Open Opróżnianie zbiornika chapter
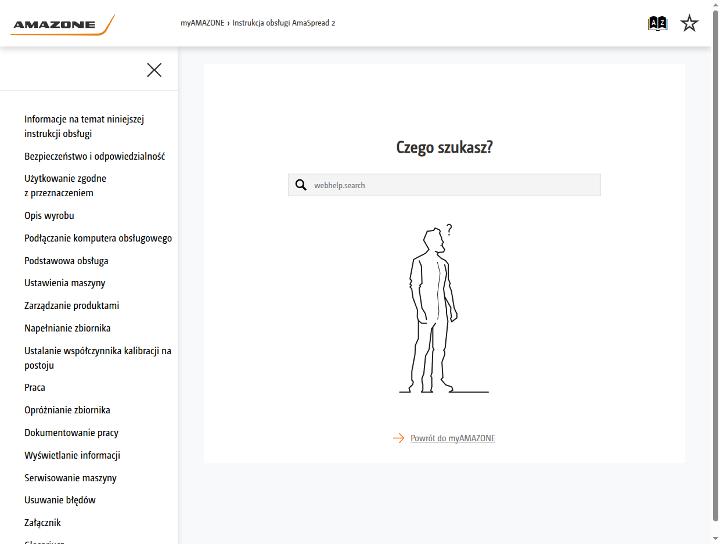The width and height of the screenshot is (720, 544). click(67, 410)
